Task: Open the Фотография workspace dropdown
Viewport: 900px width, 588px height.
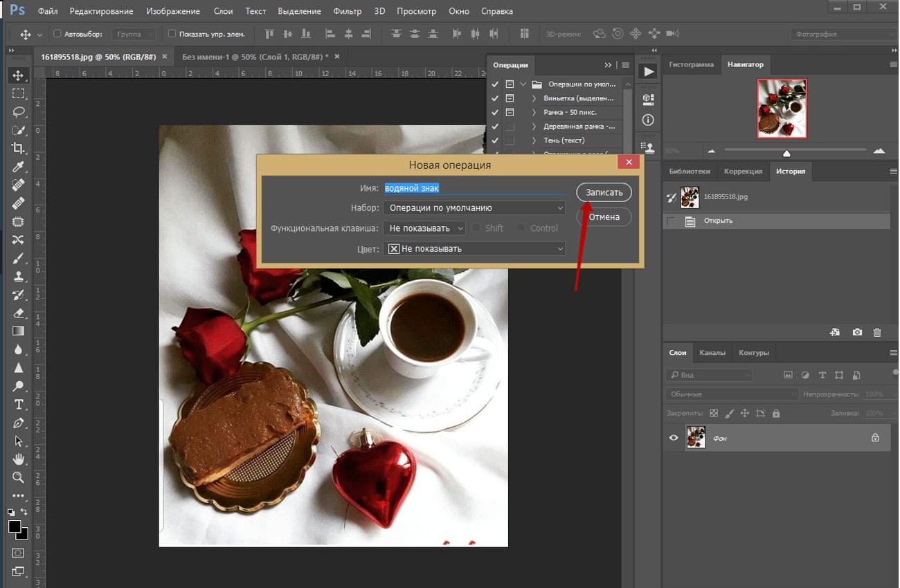Action: click(844, 34)
